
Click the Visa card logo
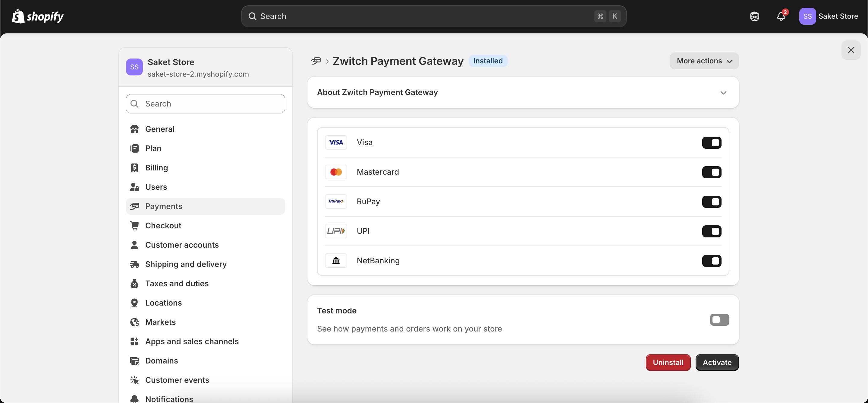pyautogui.click(x=336, y=142)
